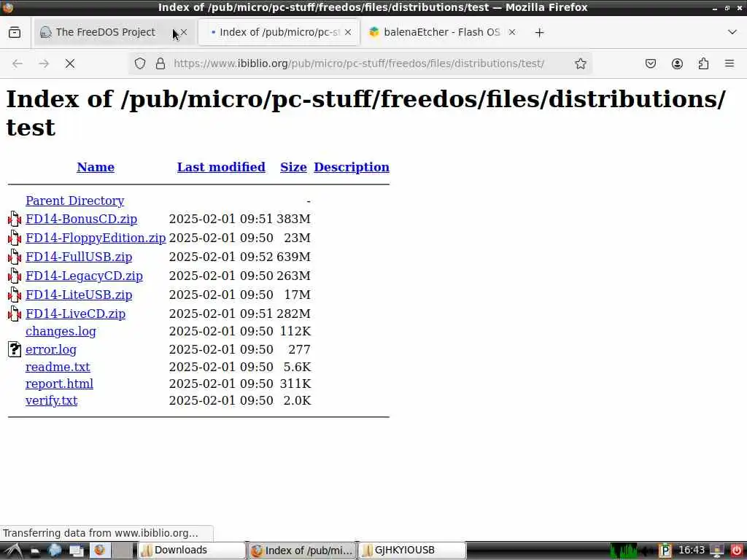747x560 pixels.
Task: Click the FD14-LegacyCD.zip archive icon
Action: pyautogui.click(x=15, y=276)
